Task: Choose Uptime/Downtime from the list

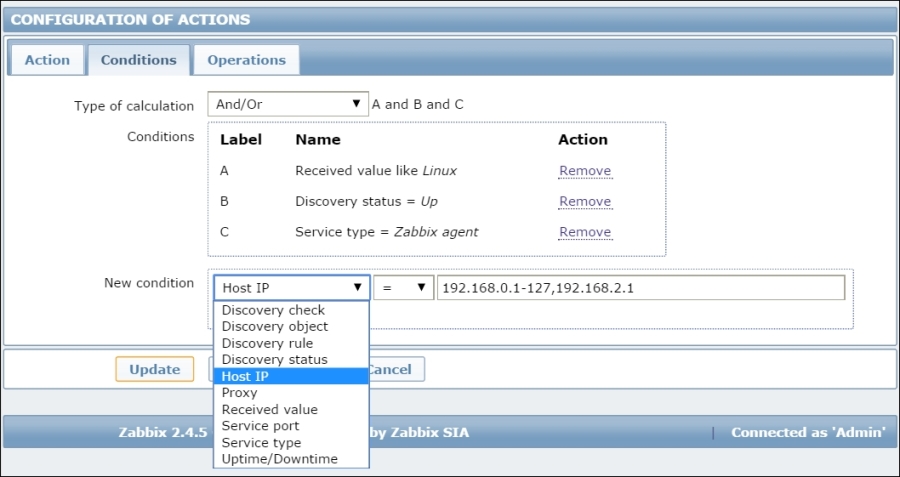Action: (x=279, y=459)
